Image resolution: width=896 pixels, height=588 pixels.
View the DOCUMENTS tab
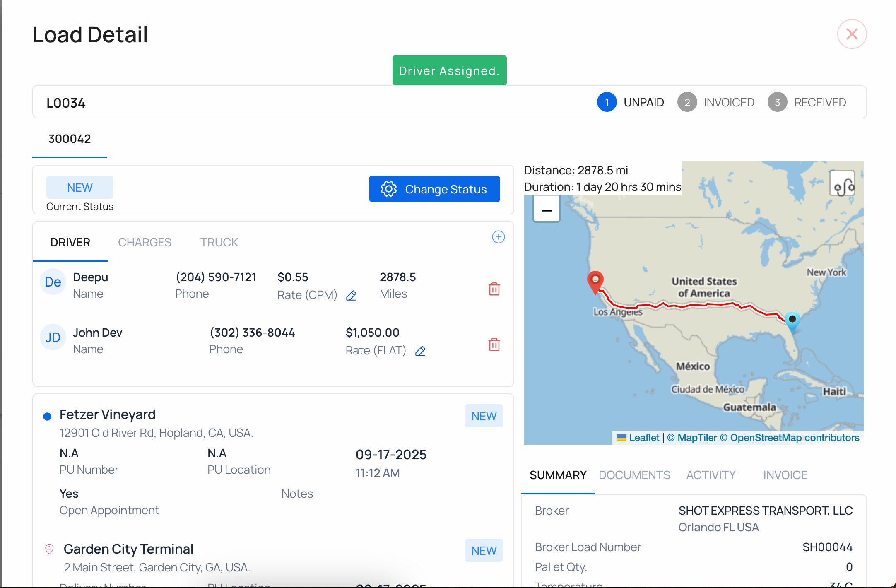click(634, 475)
